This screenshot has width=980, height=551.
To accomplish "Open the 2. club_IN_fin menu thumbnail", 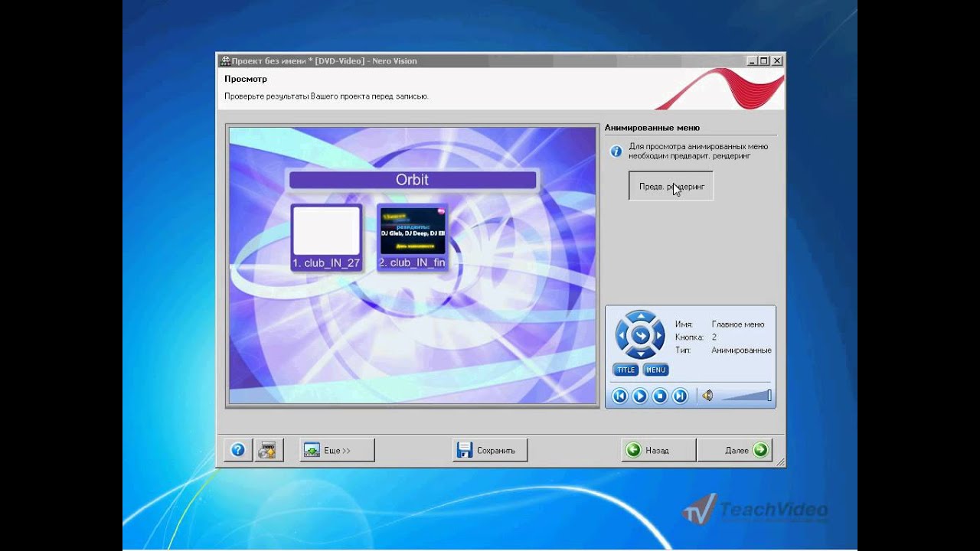I will [x=413, y=237].
